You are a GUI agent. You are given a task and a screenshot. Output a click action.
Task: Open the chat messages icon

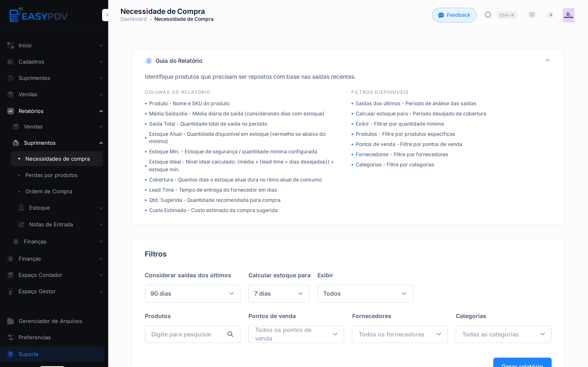(532, 15)
